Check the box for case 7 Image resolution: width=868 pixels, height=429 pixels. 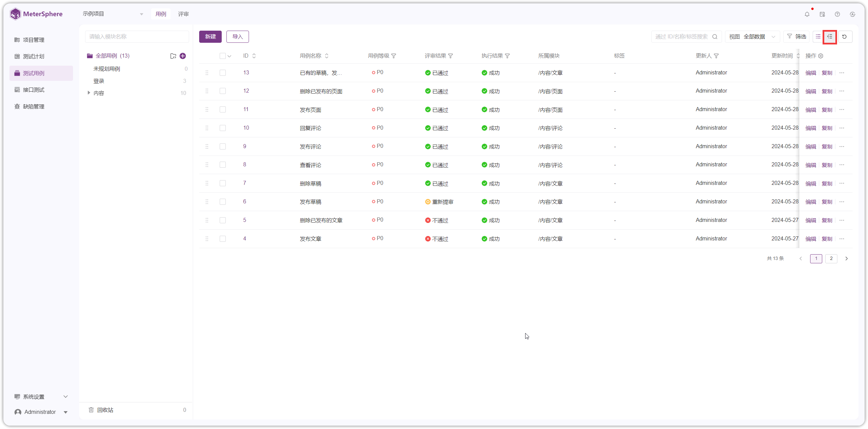223,184
